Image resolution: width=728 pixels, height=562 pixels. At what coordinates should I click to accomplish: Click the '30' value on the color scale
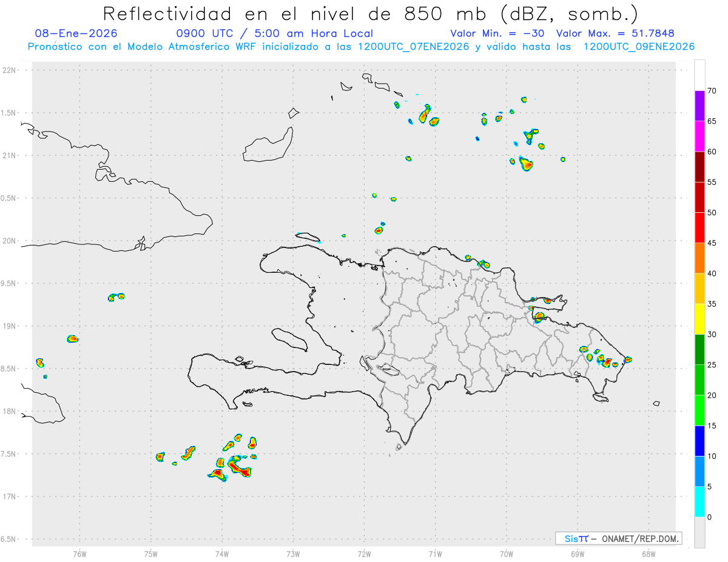[712, 335]
